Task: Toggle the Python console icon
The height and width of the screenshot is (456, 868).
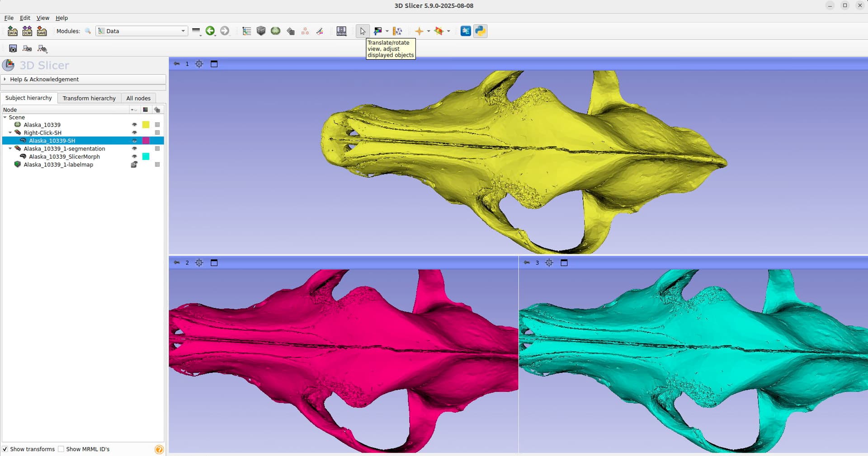Action: pos(480,31)
